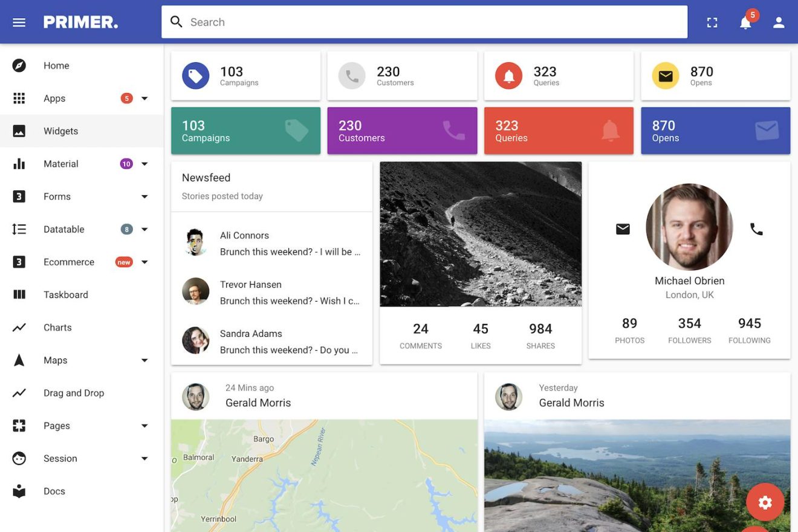Call Michael Obrien via phone icon
Screen dimensions: 798x532
click(x=756, y=229)
